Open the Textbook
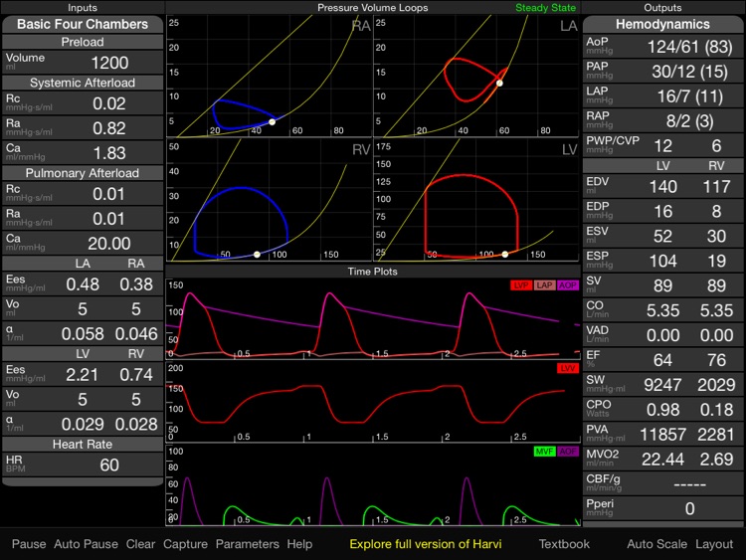Viewport: 746px width, 560px height. tap(564, 544)
